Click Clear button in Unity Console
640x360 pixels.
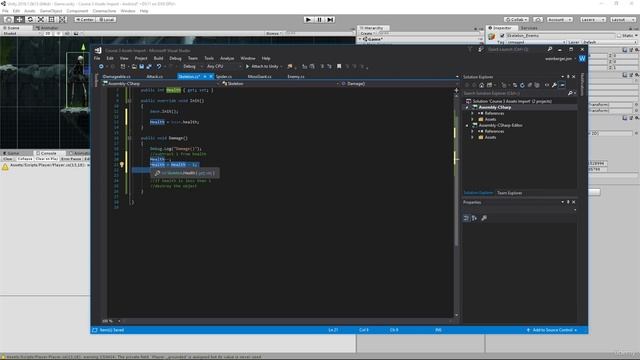[x=8, y=159]
